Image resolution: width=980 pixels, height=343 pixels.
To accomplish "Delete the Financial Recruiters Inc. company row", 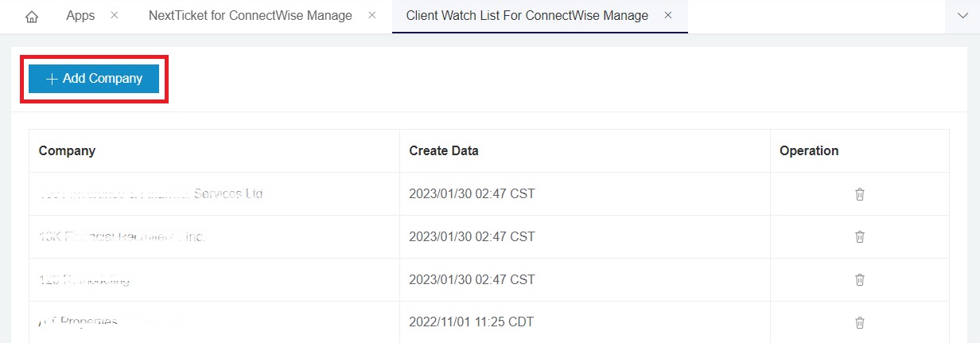I will tap(859, 237).
